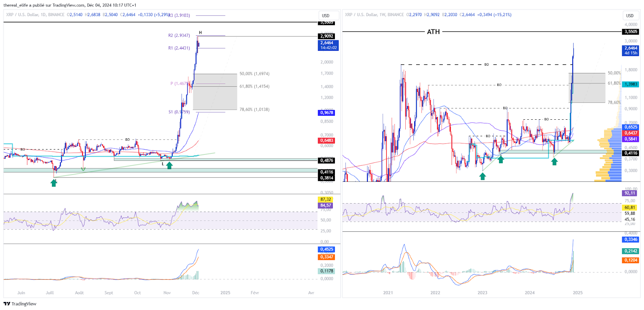Click the 2024 label on the weekly time axis
The width and height of the screenshot is (644, 310).
click(x=530, y=293)
